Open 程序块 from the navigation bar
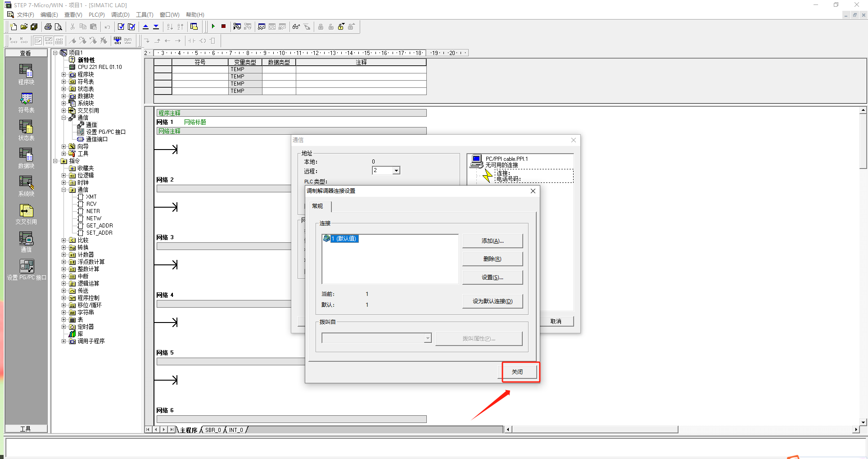868x459 pixels. click(26, 74)
